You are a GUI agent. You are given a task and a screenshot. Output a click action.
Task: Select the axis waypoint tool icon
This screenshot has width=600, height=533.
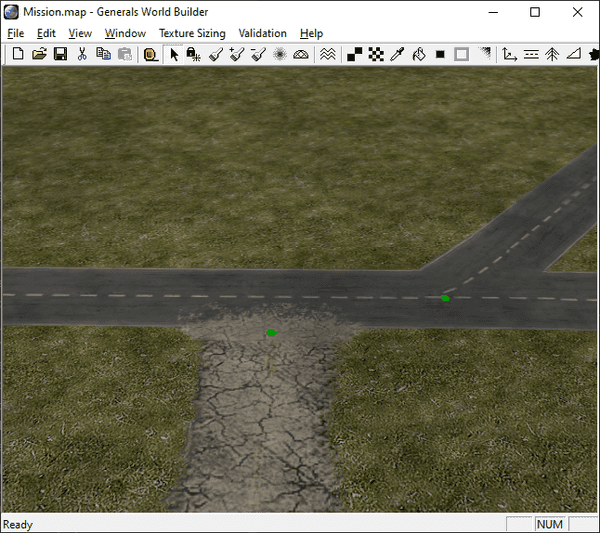509,54
